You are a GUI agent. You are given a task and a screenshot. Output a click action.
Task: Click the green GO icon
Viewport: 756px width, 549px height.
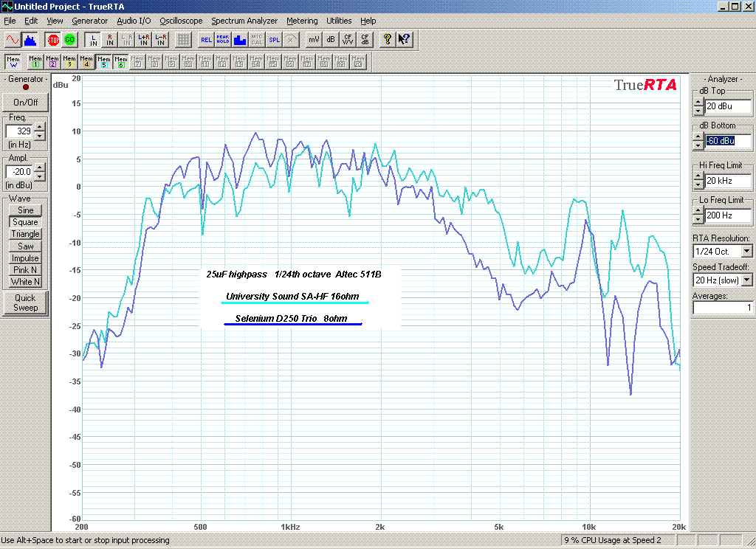(70, 40)
